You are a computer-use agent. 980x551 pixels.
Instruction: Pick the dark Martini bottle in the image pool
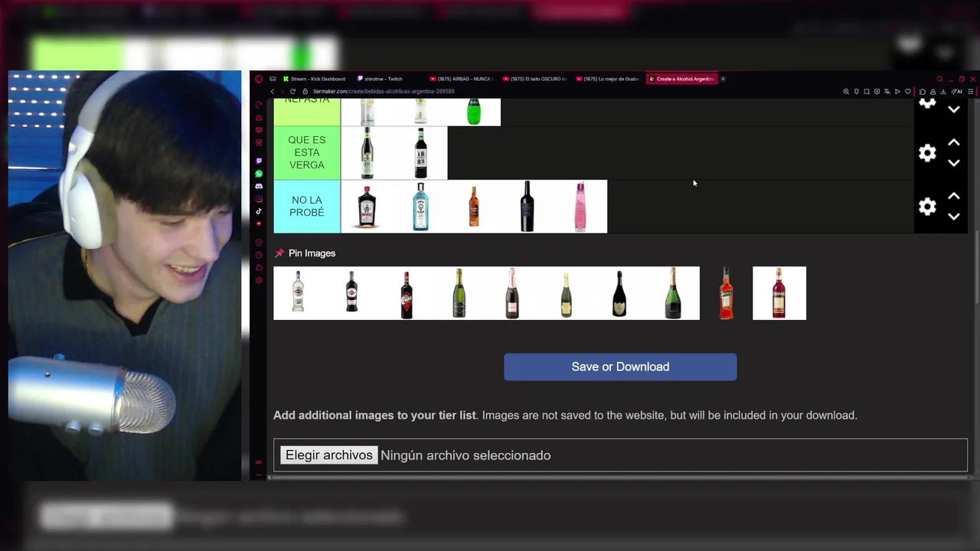point(351,293)
